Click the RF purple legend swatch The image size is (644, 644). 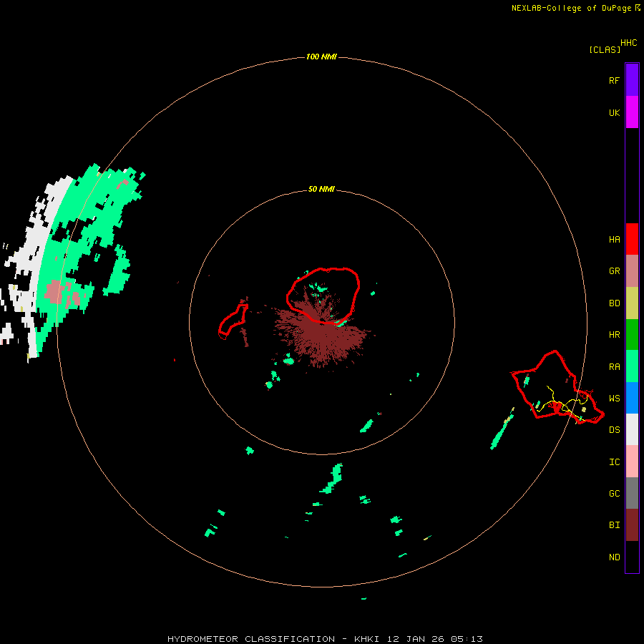coord(632,80)
